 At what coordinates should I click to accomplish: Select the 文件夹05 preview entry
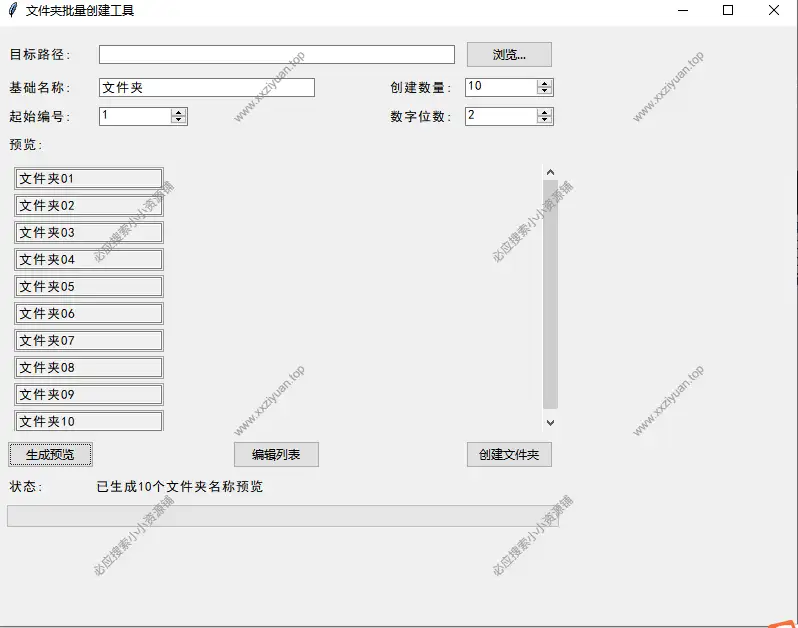89,286
